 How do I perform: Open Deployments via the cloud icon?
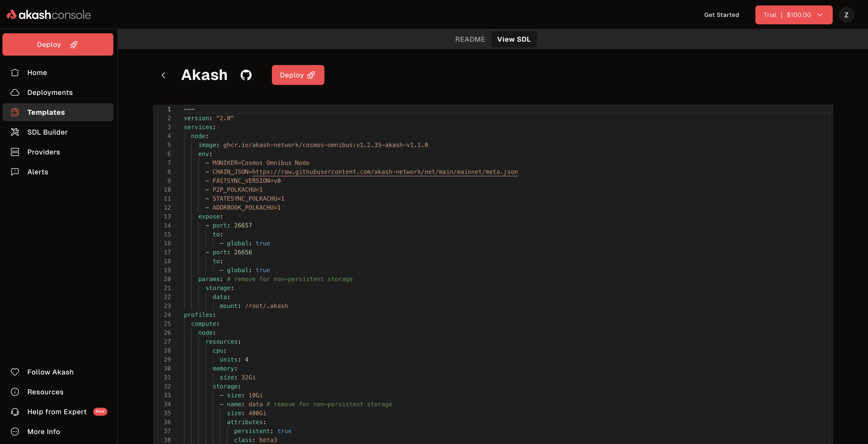(x=15, y=93)
